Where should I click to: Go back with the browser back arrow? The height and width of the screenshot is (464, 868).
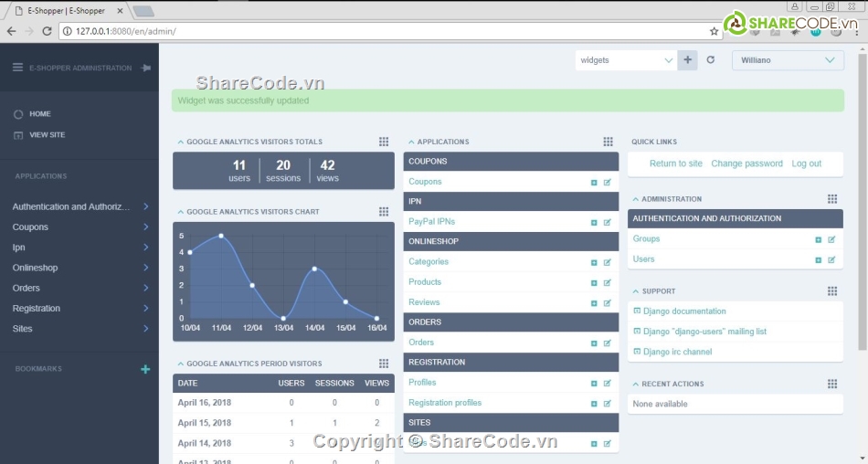[x=11, y=32]
